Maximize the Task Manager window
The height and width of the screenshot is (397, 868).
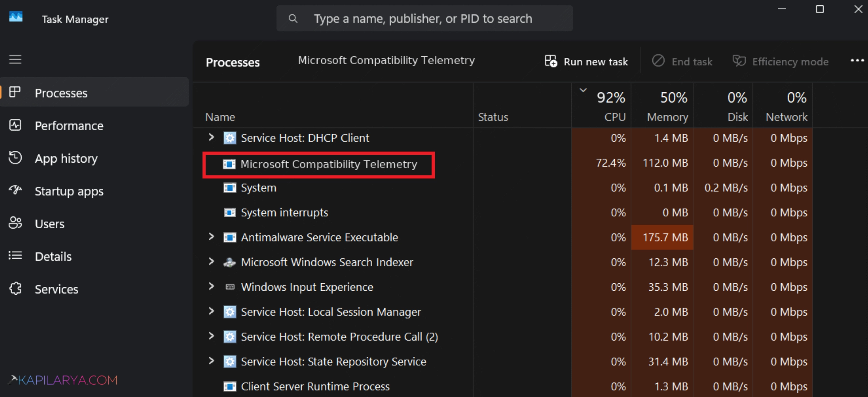point(819,9)
